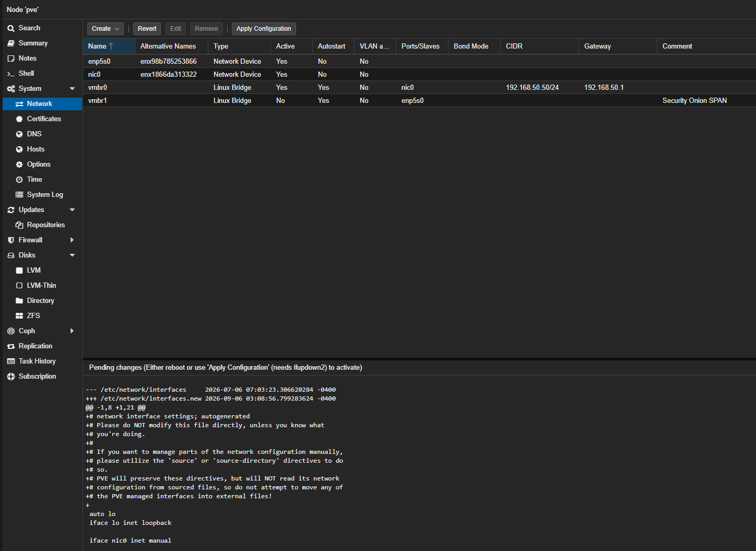Click the Time clock icon

coord(19,180)
